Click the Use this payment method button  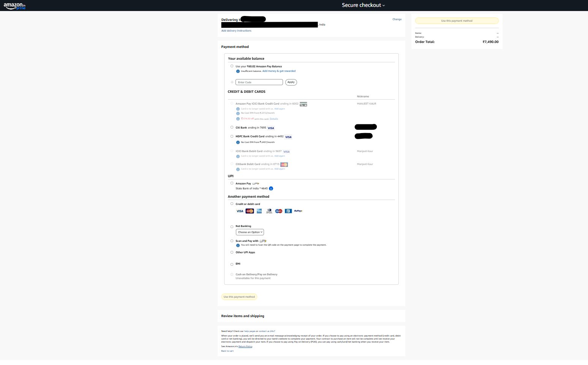coord(239,297)
